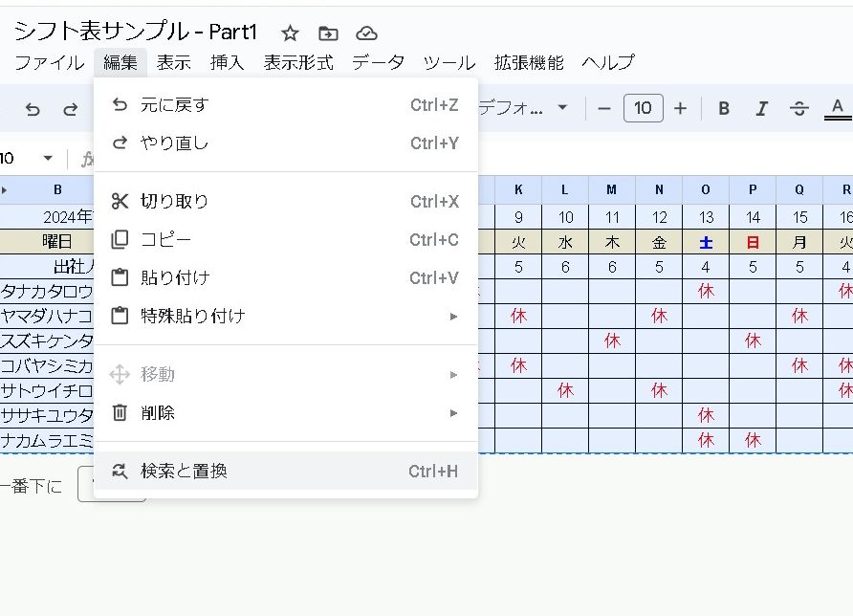Click the font size input field
This screenshot has height=616, width=853.
643,108
